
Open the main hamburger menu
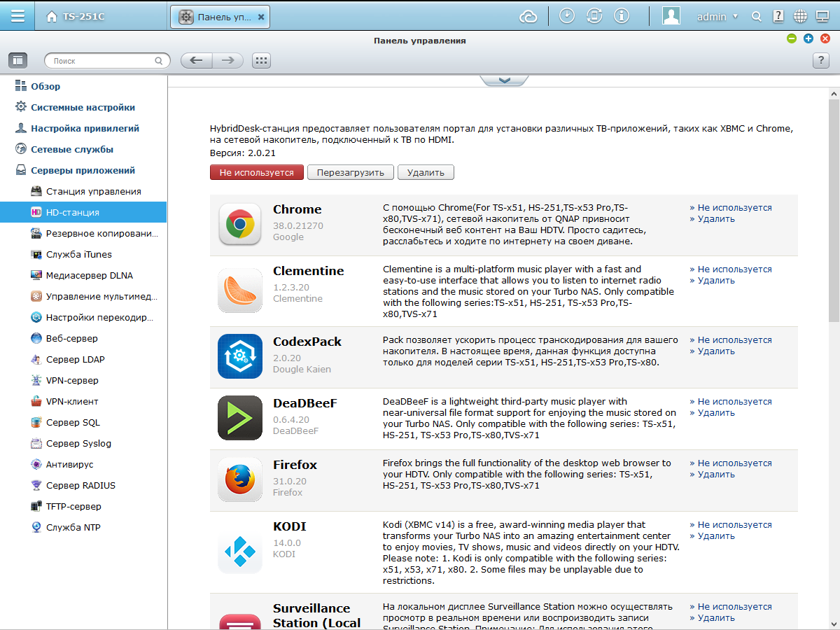coord(17,16)
